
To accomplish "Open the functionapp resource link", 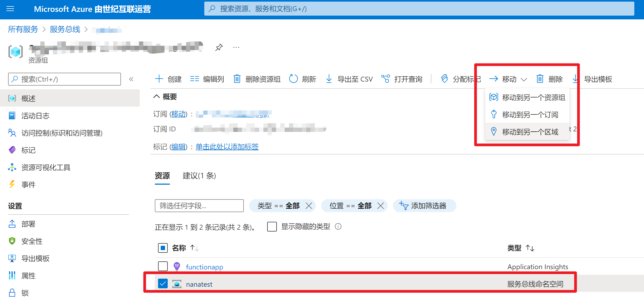I will [204, 267].
